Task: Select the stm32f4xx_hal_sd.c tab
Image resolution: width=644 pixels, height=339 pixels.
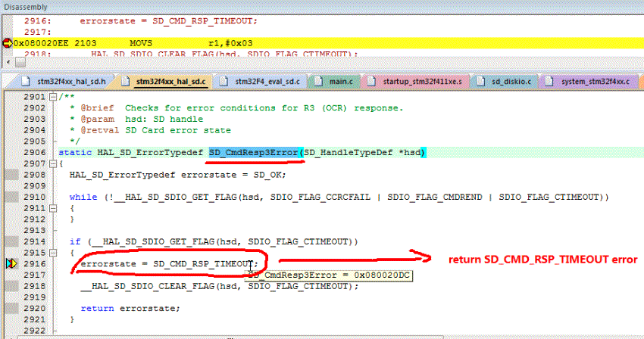Action: [165, 82]
